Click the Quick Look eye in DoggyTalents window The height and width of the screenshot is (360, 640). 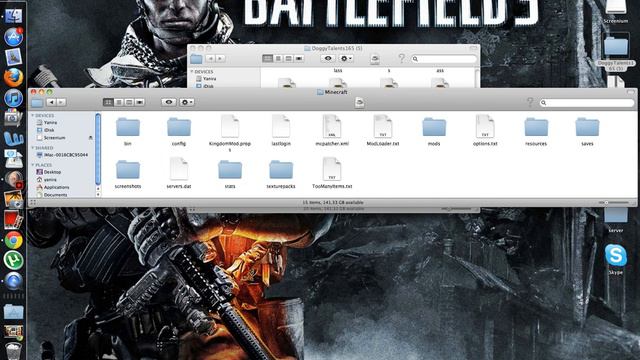[328, 58]
